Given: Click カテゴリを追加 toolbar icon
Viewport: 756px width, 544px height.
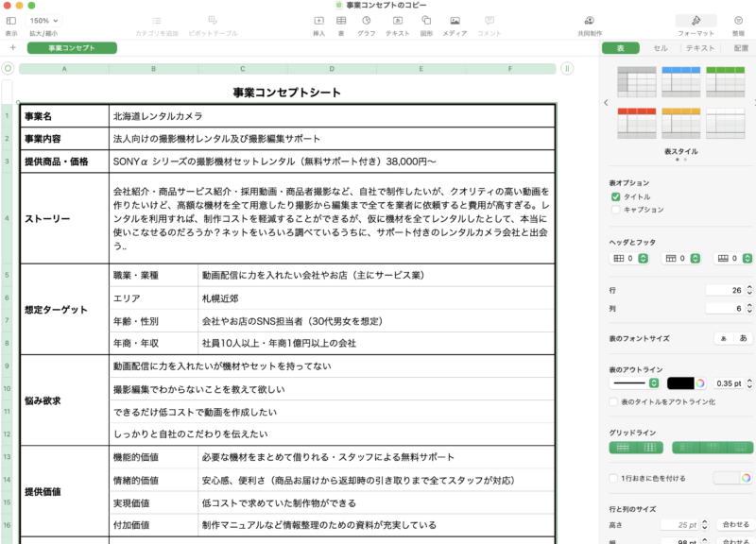Looking at the screenshot, I should (157, 21).
